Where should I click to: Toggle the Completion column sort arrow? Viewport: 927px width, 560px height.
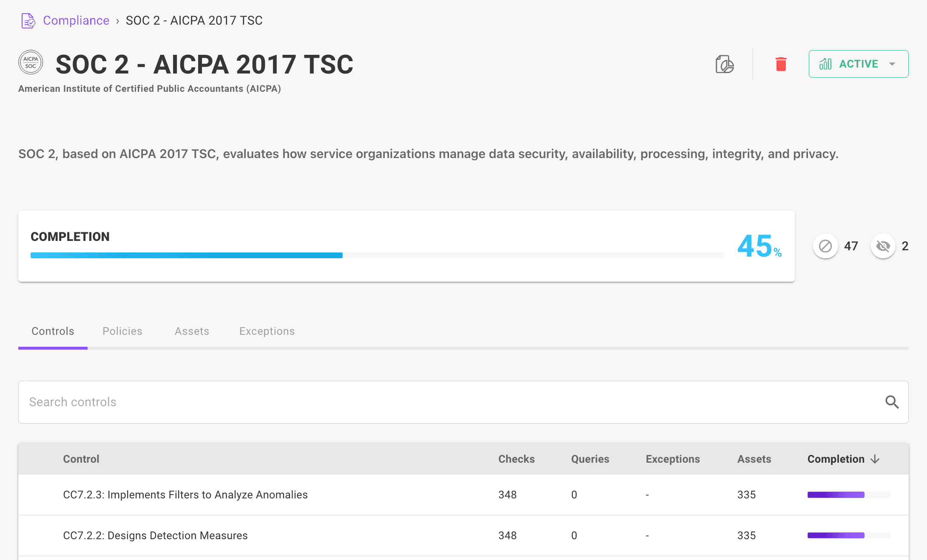[x=875, y=459]
